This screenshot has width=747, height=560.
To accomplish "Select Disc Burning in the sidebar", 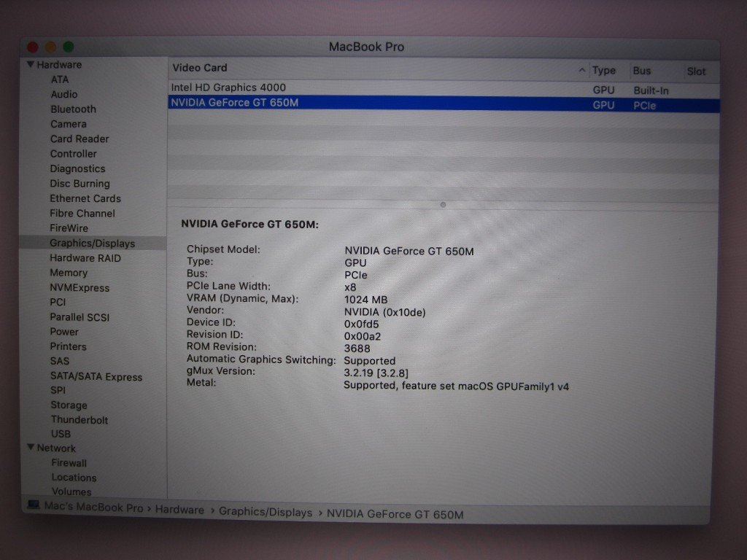I will point(80,183).
